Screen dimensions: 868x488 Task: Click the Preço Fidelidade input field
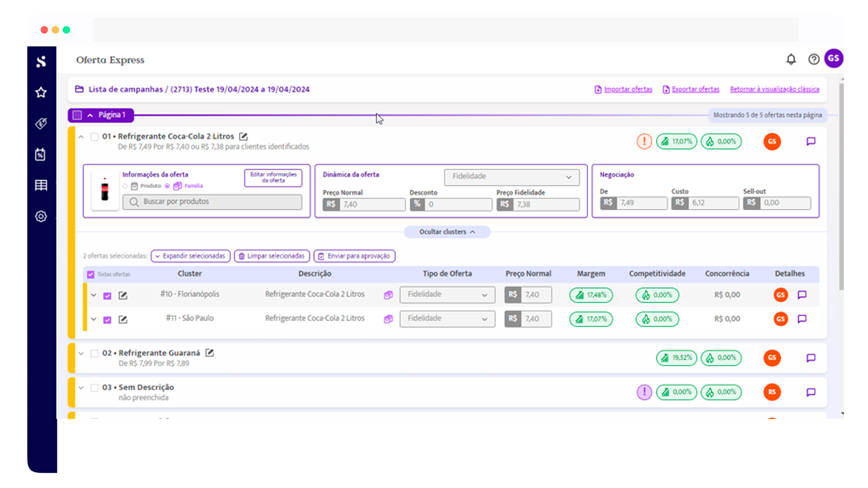coord(538,204)
